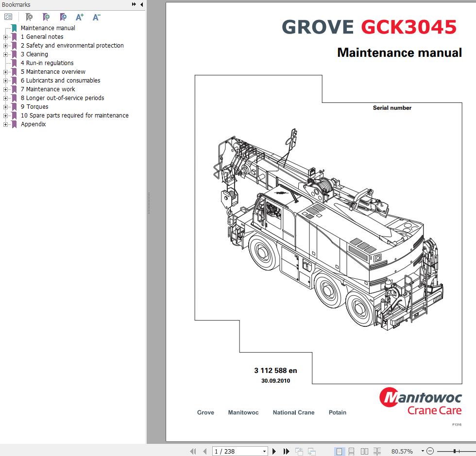Go to bookmark 4 Run-in regulations
The image size is (476, 456).
47,63
